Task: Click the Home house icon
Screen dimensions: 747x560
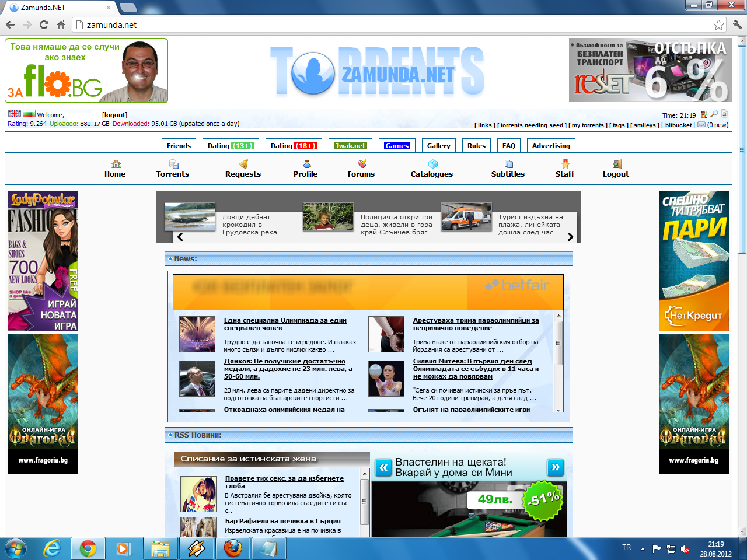Action: [x=116, y=164]
